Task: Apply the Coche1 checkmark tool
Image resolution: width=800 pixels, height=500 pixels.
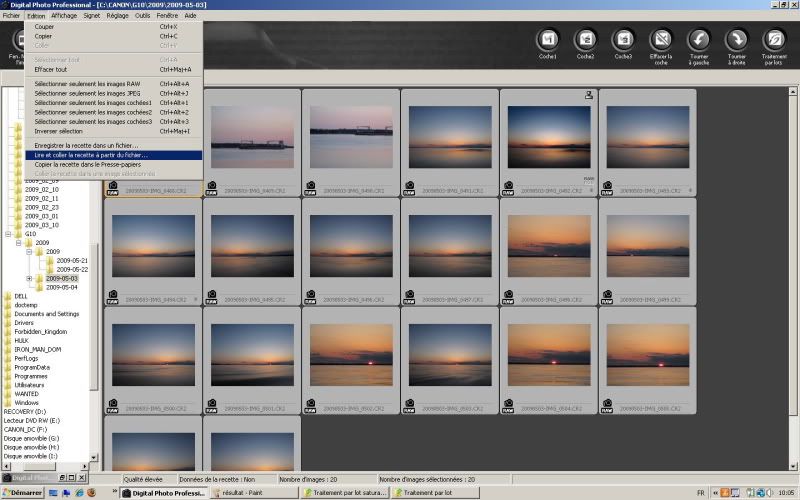Action: [x=547, y=40]
